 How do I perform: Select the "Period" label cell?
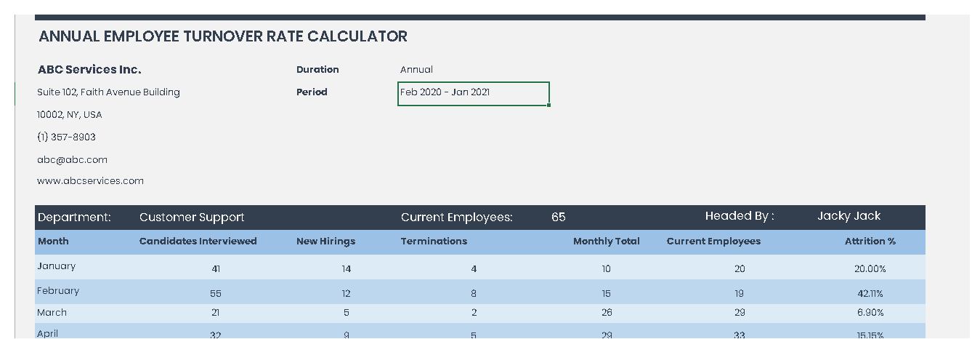pos(312,92)
